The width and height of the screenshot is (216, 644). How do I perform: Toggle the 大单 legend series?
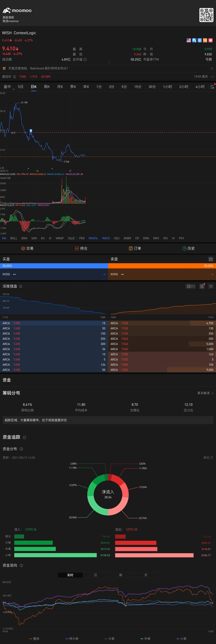(x=109, y=638)
